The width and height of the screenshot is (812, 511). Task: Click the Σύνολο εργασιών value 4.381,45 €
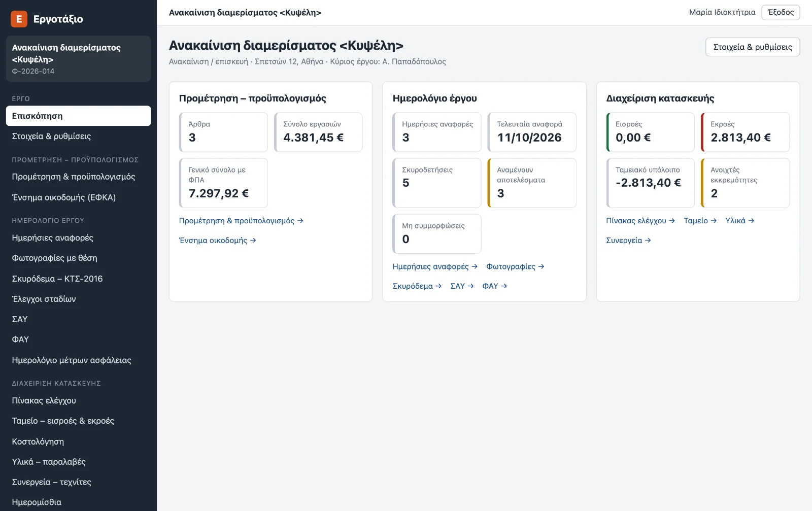[x=314, y=138]
